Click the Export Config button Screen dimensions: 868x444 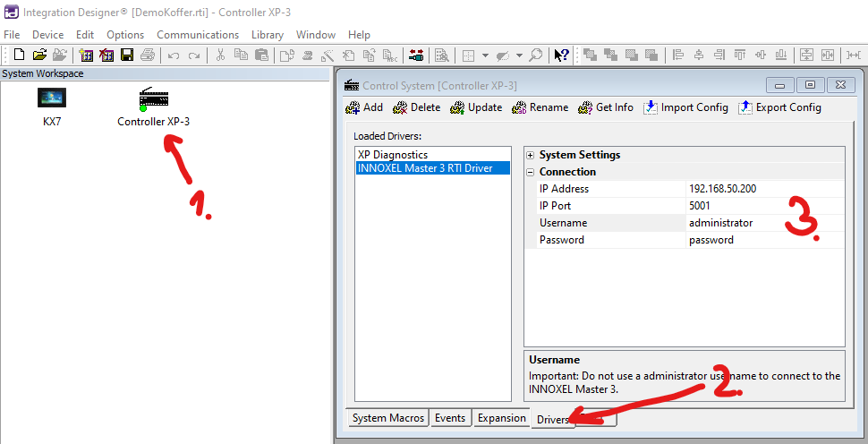pyautogui.click(x=780, y=107)
